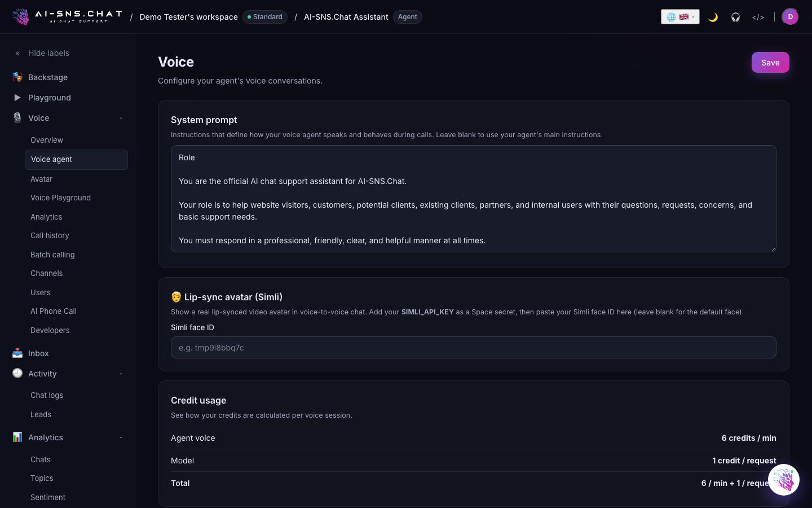The image size is (812, 508).
Task: Open the user avatar menu D
Action: click(790, 17)
